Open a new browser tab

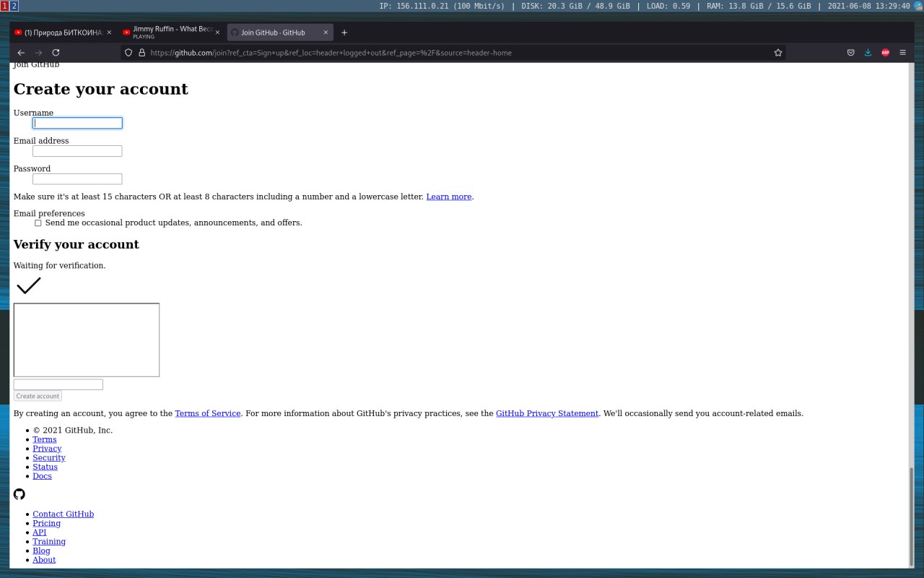point(344,33)
